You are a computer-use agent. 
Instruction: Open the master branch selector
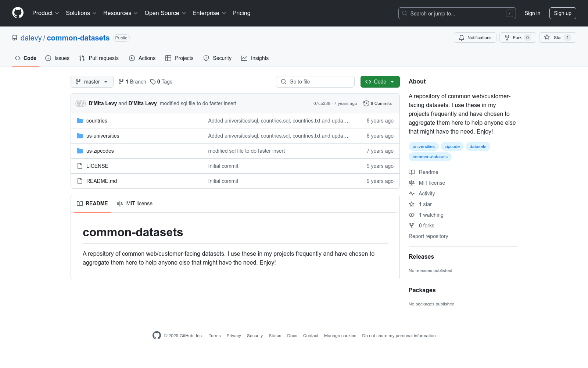pos(92,82)
